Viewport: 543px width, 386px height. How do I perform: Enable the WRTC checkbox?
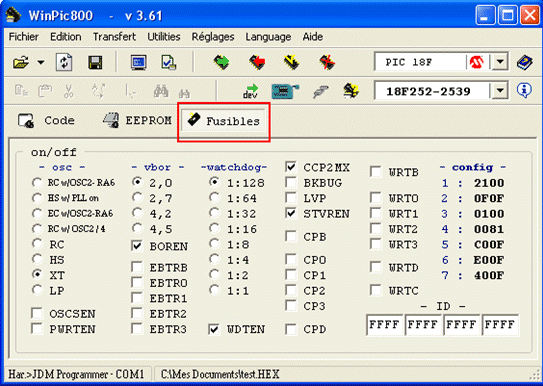pos(376,290)
